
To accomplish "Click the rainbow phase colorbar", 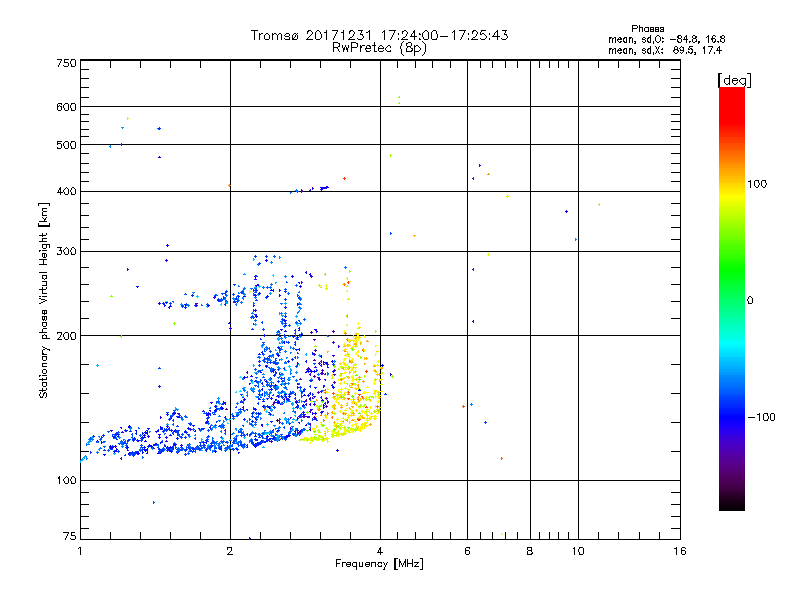I will pos(732,298).
